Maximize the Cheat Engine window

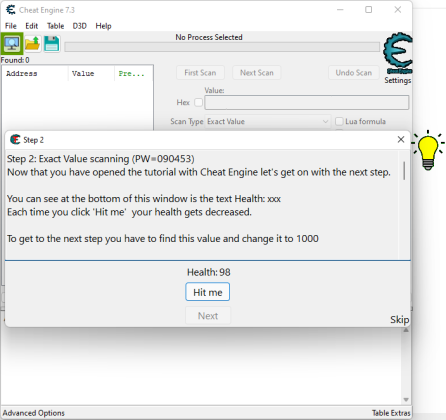(x=368, y=10)
